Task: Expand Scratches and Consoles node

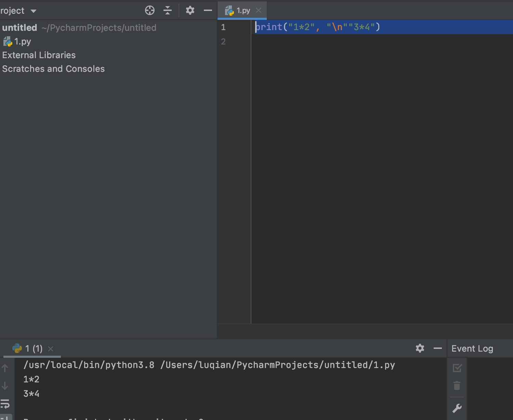Action: pos(53,69)
